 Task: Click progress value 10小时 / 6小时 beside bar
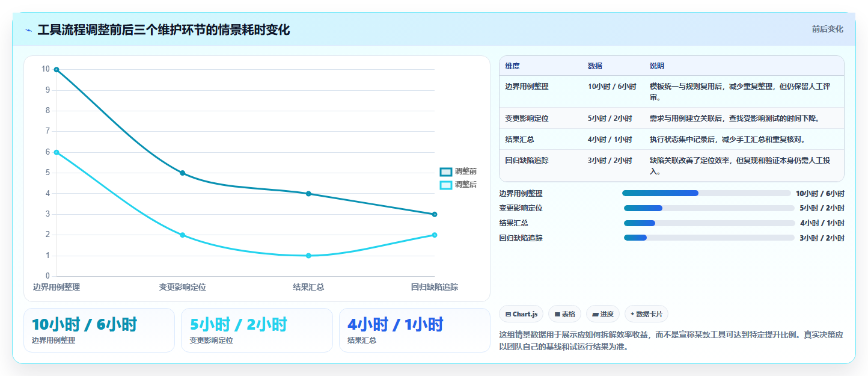pyautogui.click(x=820, y=194)
